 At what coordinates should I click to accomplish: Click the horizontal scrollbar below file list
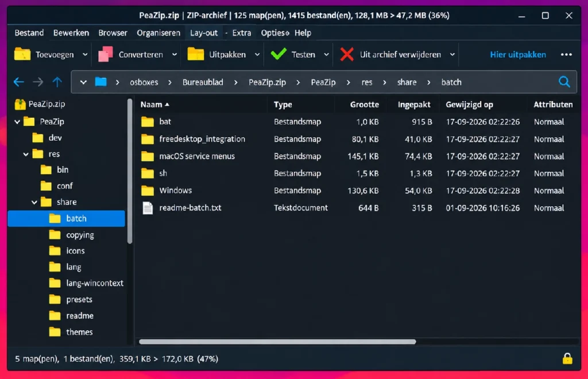277,342
